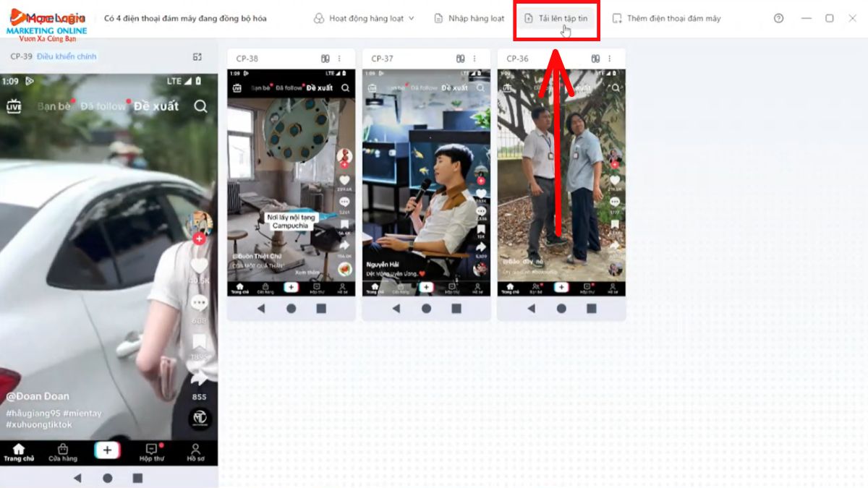Tap search magnifier on CP-39 phone
Image resolution: width=868 pixels, height=488 pixels.
pyautogui.click(x=200, y=106)
